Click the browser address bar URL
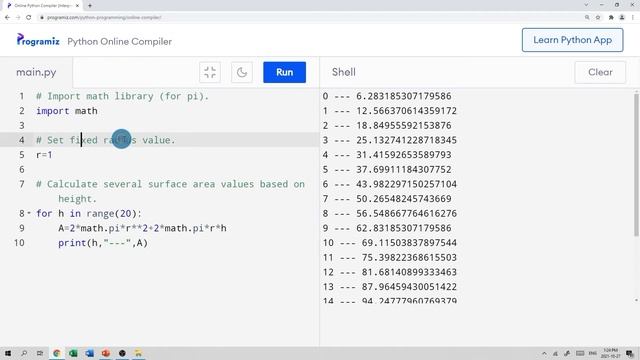This screenshot has width=640, height=360. [x=104, y=18]
